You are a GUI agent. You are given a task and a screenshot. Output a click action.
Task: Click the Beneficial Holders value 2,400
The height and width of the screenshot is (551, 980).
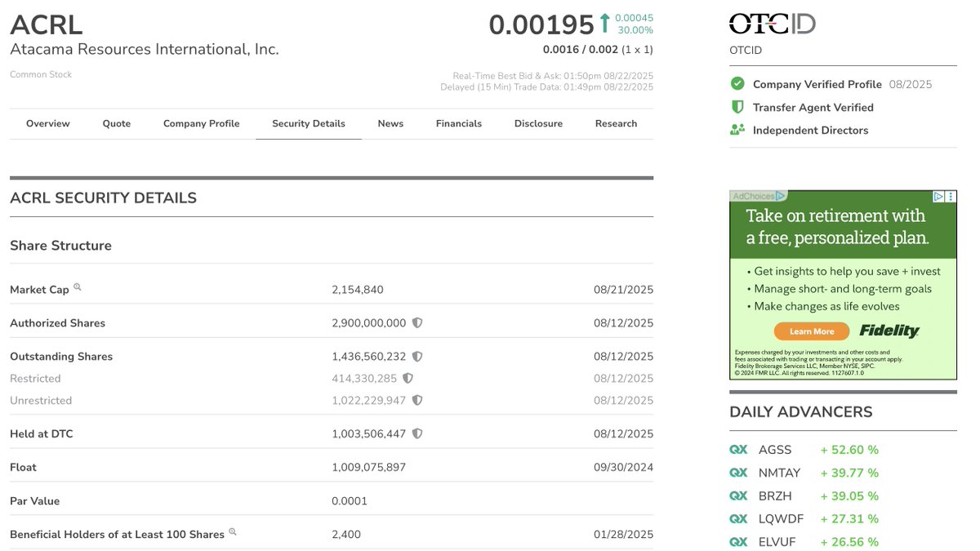(x=346, y=535)
